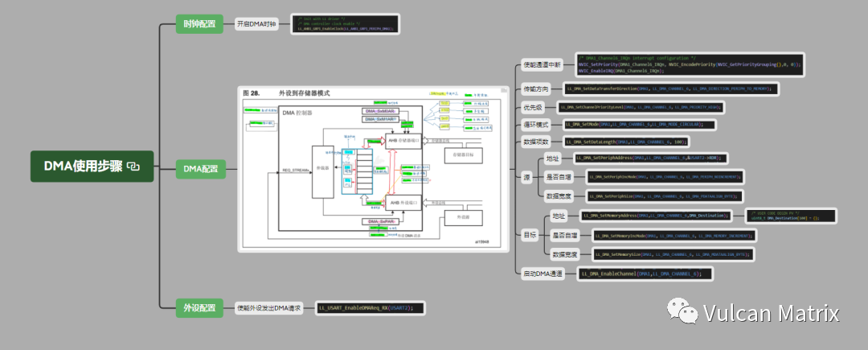
Task: Select the 源 node
Action: coord(526,177)
